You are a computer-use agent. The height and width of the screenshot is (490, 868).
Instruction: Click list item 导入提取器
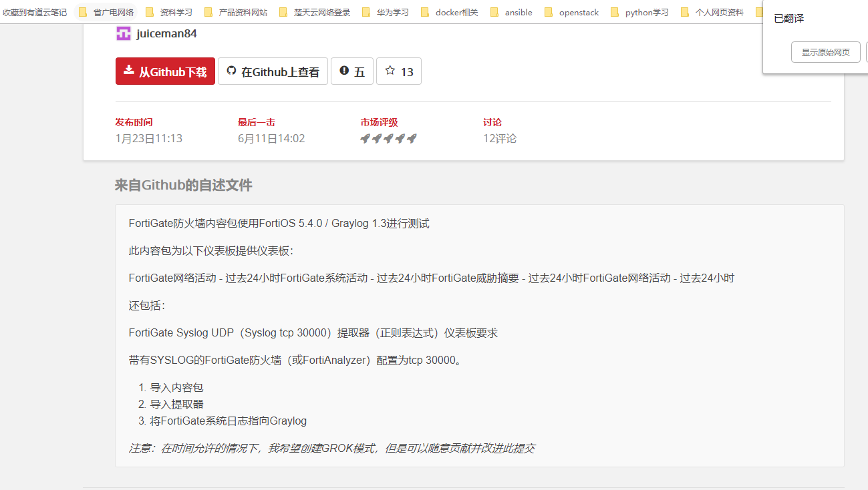point(176,405)
